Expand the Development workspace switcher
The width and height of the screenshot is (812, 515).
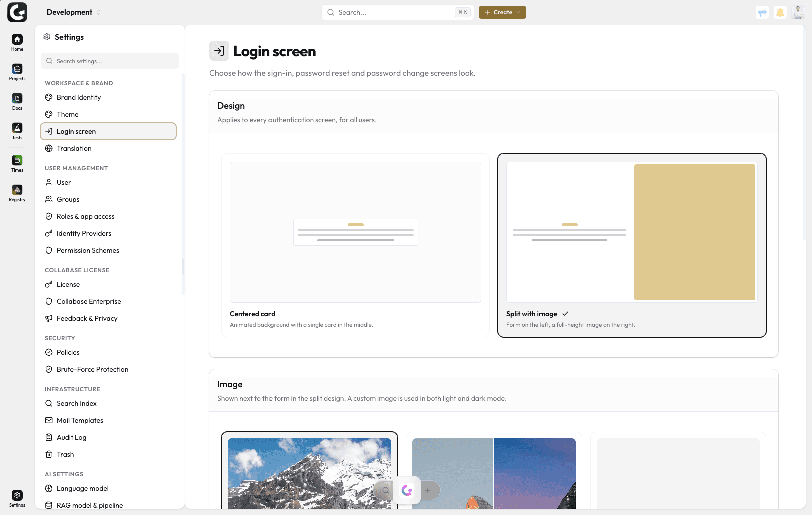coord(74,12)
